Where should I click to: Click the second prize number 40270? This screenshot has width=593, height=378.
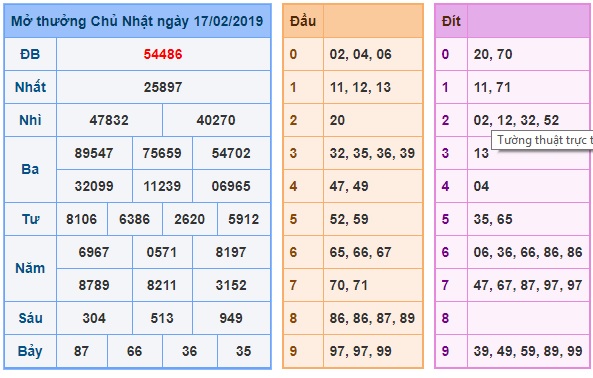point(216,120)
